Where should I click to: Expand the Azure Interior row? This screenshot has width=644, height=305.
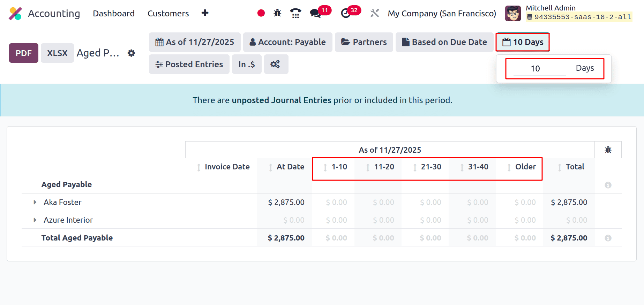(35, 220)
